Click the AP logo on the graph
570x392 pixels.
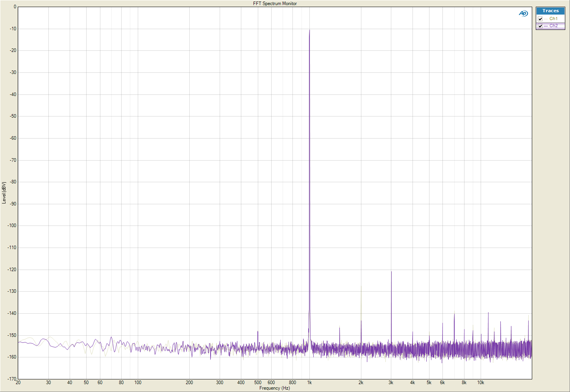tap(523, 13)
